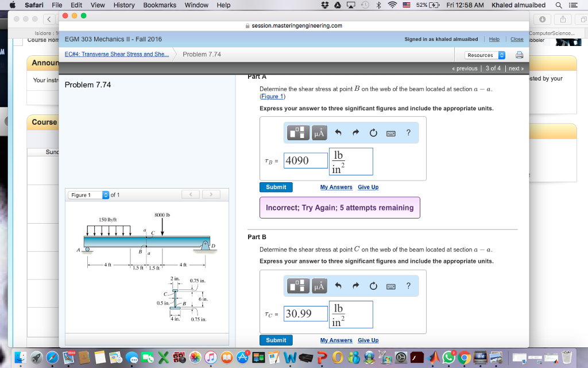588x368 pixels.
Task: Open Bluetooth menu bar icon
Action: tap(378, 5)
